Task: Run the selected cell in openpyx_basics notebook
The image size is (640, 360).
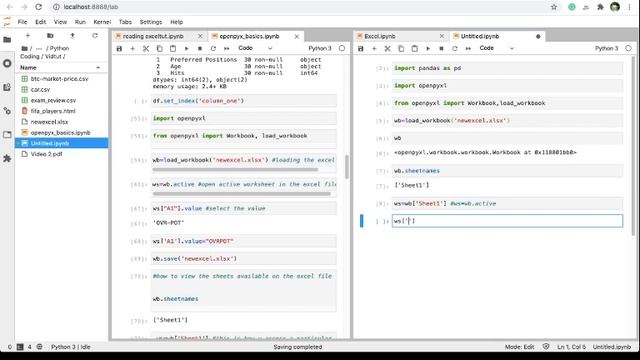Action: 187,49
